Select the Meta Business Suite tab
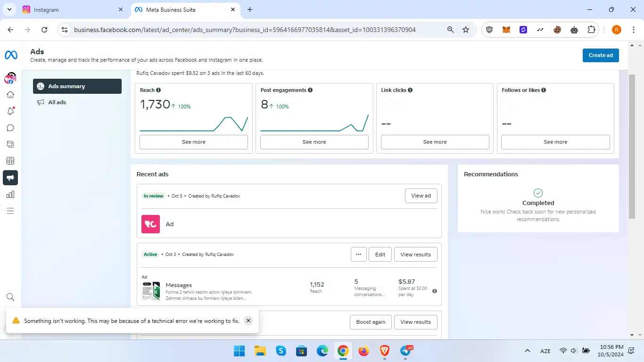This screenshot has height=362, width=644. click(185, 9)
